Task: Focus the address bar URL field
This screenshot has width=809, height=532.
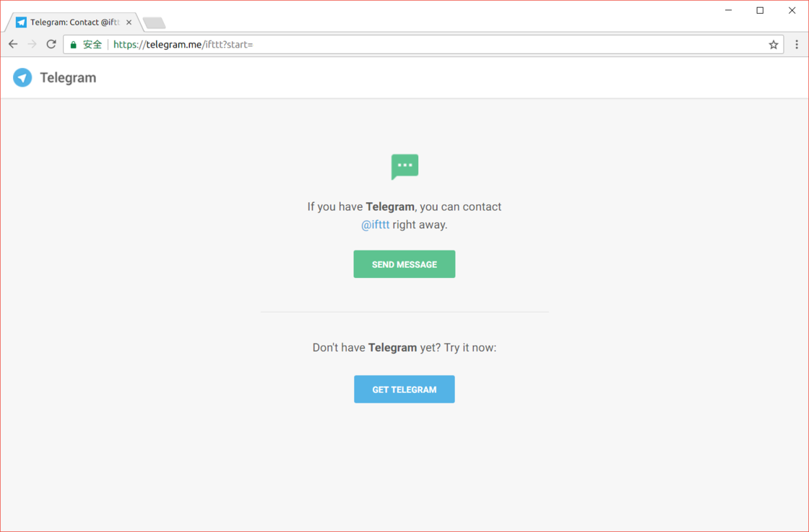Action: [423, 45]
